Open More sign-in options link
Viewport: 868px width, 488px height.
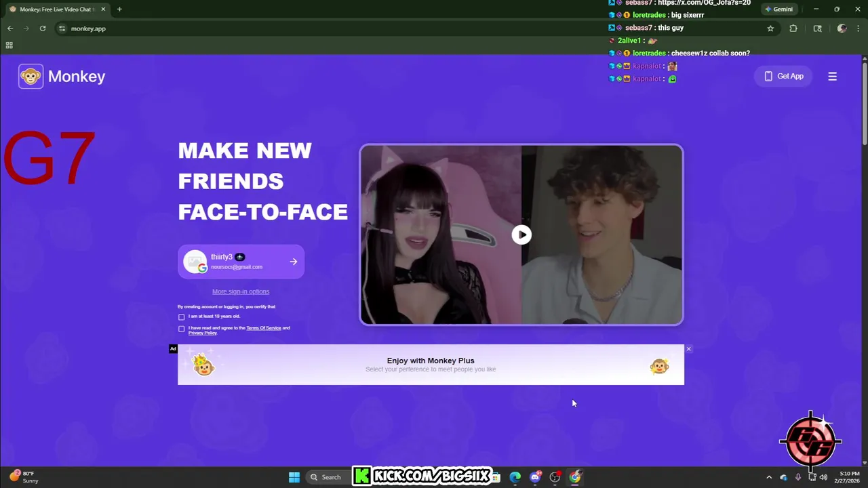241,291
